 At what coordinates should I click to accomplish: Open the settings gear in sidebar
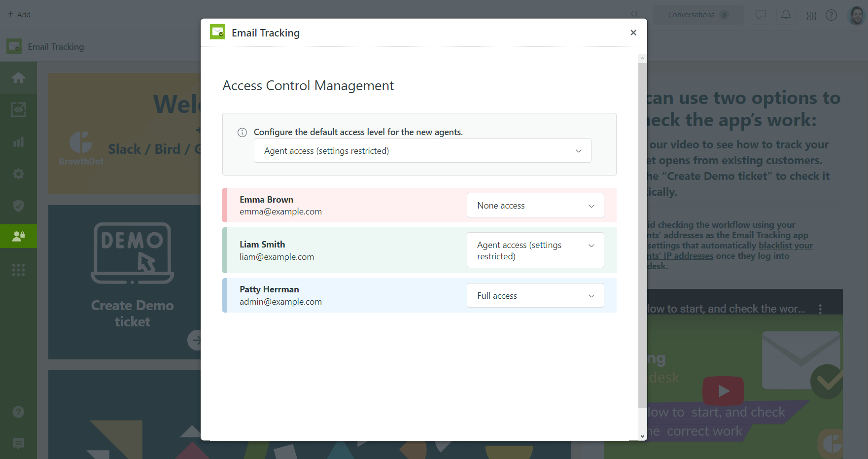(18, 174)
